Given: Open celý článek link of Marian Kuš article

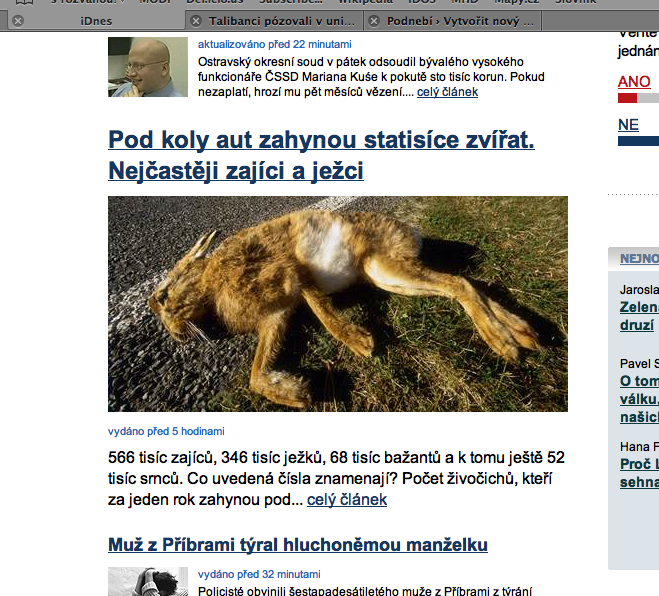Looking at the screenshot, I should (x=447, y=92).
